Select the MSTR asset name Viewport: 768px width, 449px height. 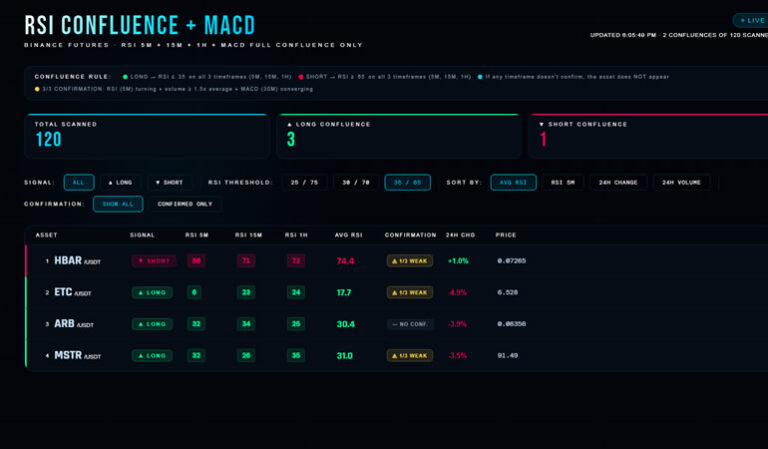click(x=68, y=355)
